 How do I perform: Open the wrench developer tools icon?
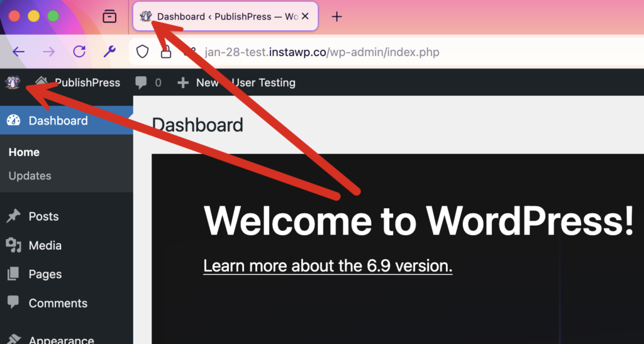pyautogui.click(x=109, y=52)
